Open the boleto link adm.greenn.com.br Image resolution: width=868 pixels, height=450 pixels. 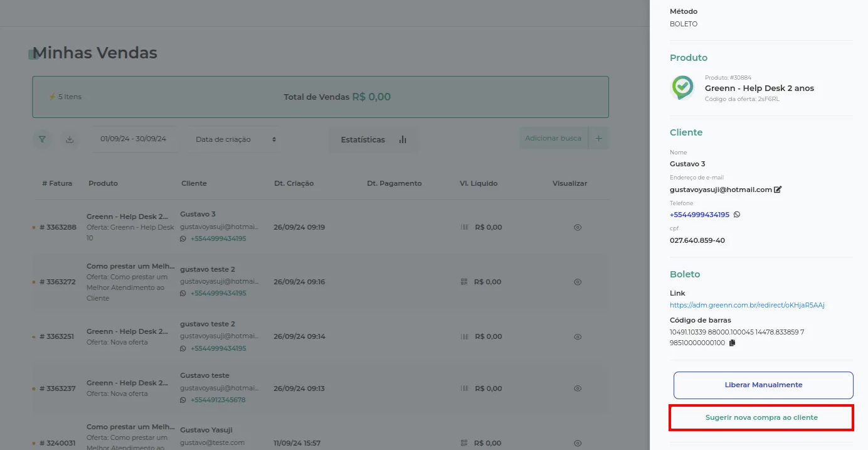[747, 305]
